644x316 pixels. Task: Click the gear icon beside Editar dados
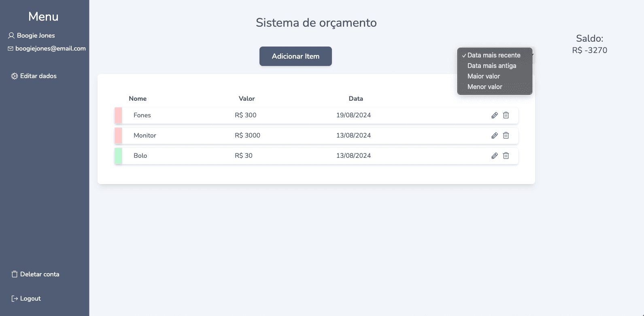(15, 76)
